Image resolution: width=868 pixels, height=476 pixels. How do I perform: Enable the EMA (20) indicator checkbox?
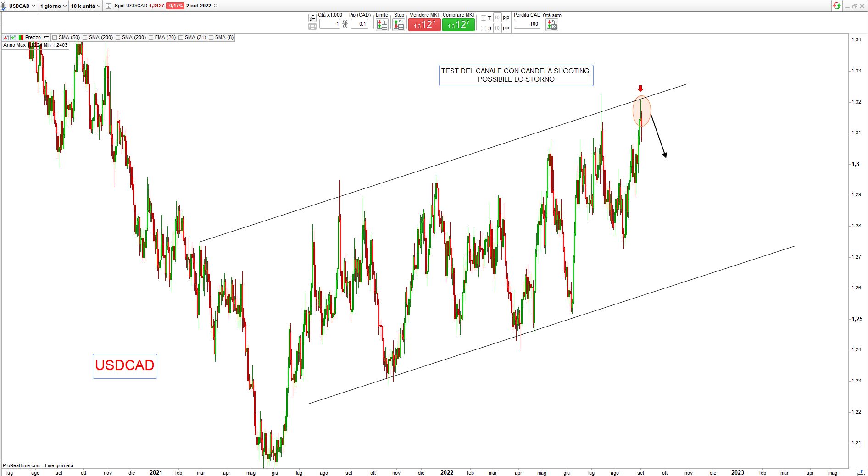(x=151, y=38)
